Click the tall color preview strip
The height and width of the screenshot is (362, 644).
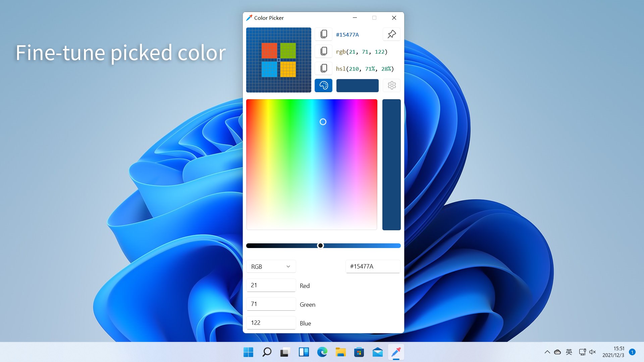[x=391, y=165]
